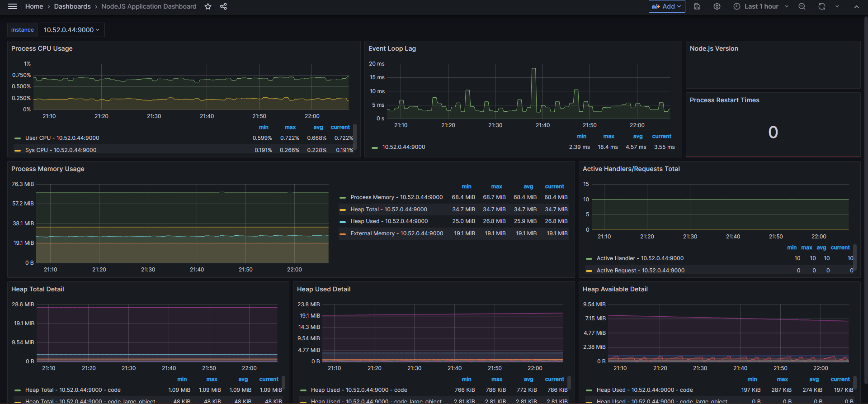Image resolution: width=868 pixels, height=404 pixels.
Task: Toggle External Memory series in legend
Action: tap(397, 233)
